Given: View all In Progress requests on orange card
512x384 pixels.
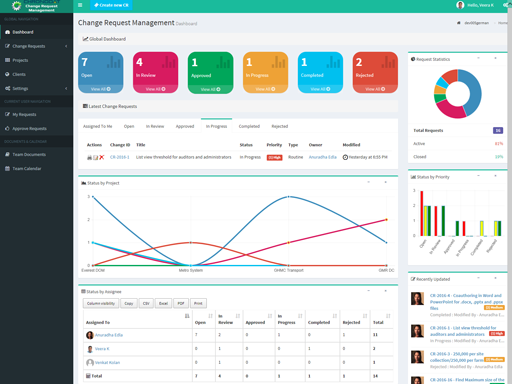Looking at the screenshot, I should click(x=265, y=89).
